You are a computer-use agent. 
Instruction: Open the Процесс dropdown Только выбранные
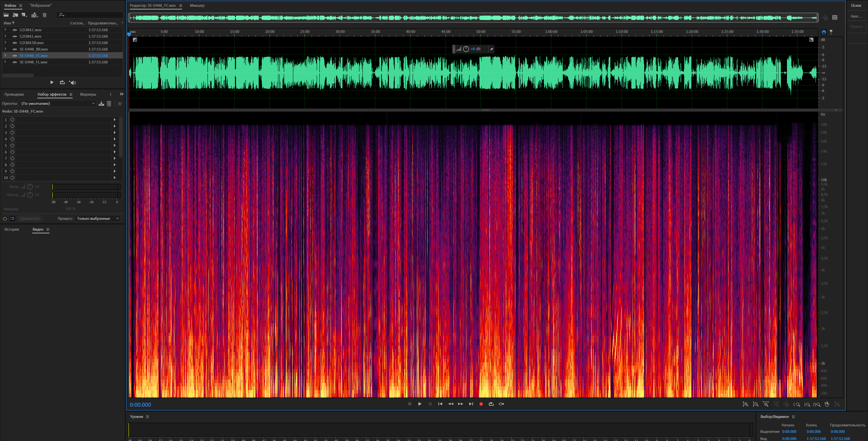coord(98,218)
